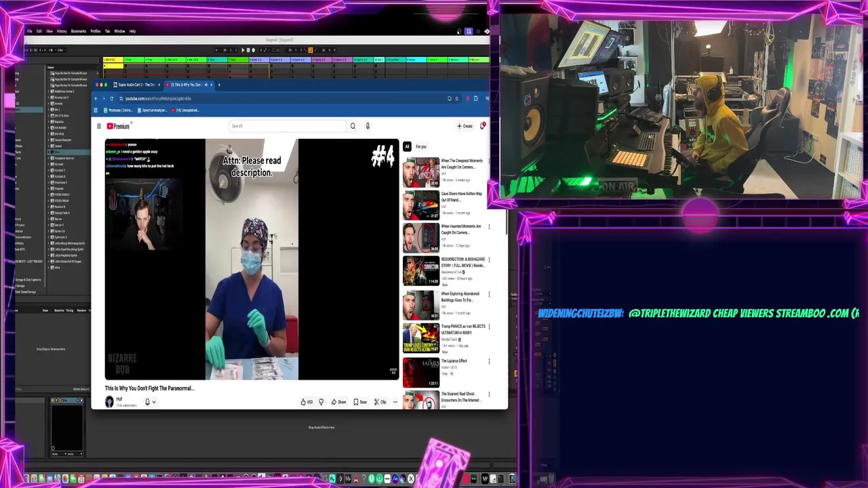Go back in the browser

(96, 98)
